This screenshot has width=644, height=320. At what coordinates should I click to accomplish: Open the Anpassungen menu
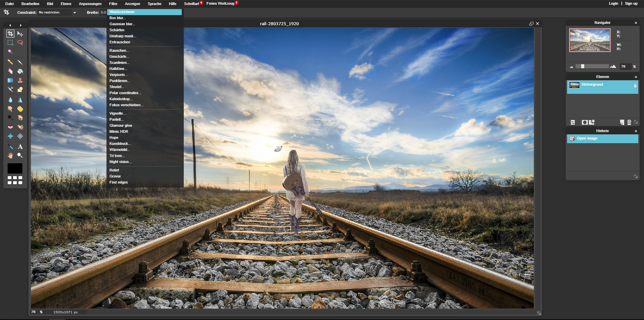pos(90,4)
